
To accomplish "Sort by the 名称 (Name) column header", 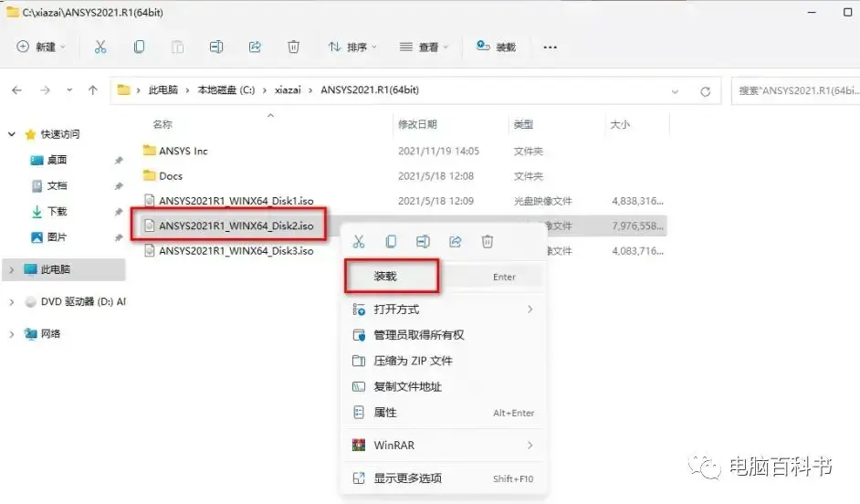I will [x=163, y=124].
